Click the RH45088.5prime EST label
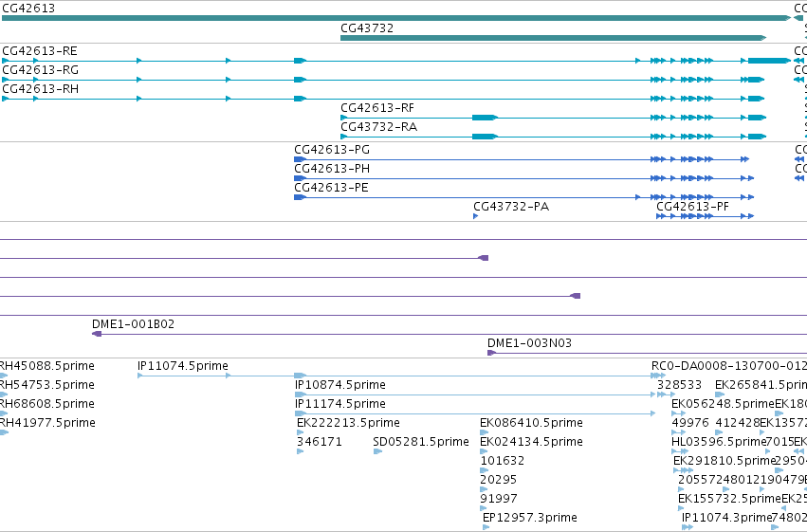This screenshot has height=532, width=807. (x=46, y=366)
